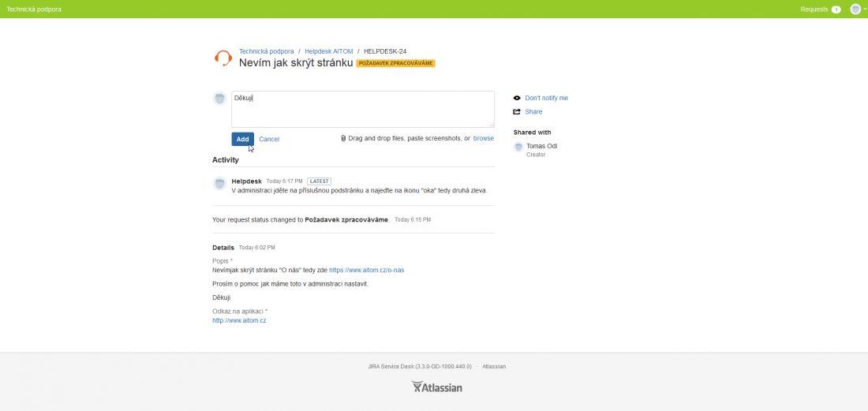This screenshot has width=868, height=411.
Task: Click the Technická podpora breadcrumb link
Action: (x=267, y=51)
